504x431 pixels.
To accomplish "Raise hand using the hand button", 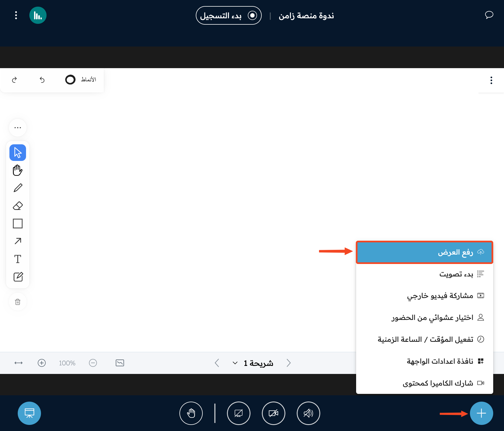I will coord(191,413).
